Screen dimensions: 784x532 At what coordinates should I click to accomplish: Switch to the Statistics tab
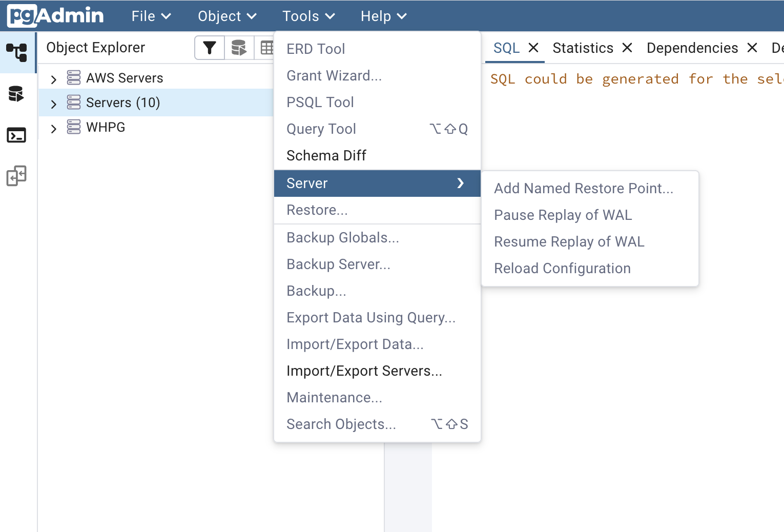pyautogui.click(x=582, y=48)
